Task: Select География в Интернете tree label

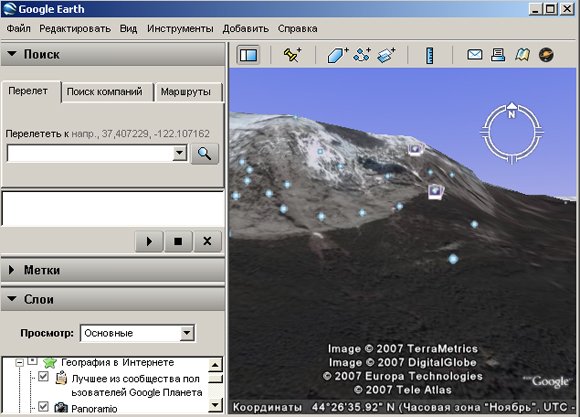Action: click(118, 362)
